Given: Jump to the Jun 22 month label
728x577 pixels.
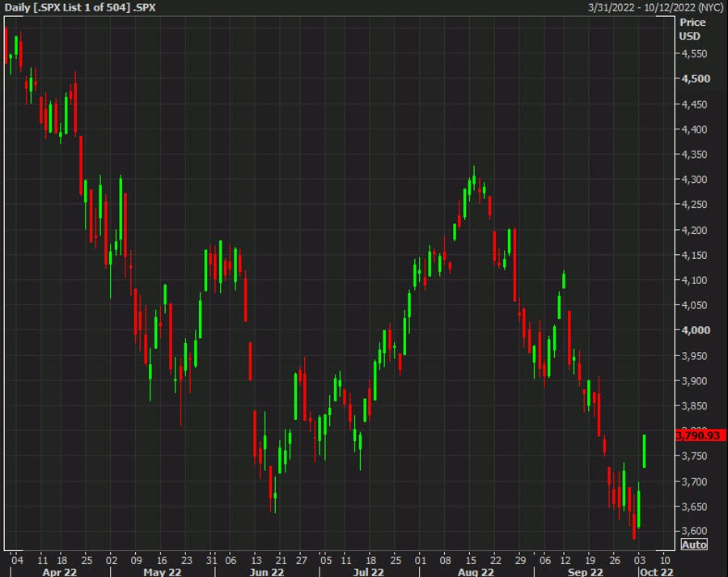Looking at the screenshot, I should coord(267,571).
